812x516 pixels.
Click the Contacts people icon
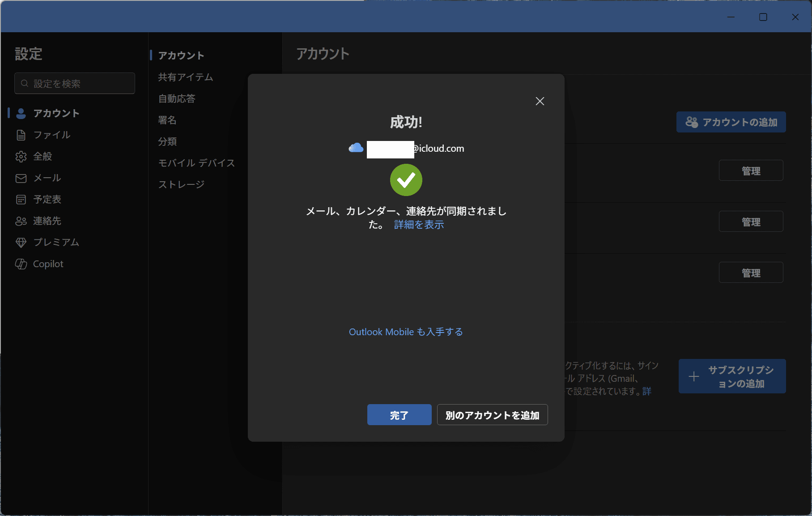21,221
